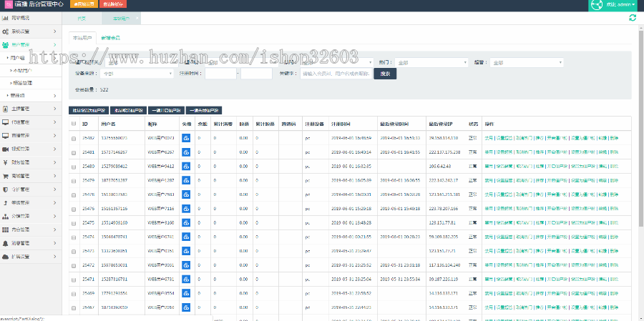
Task: Click the system settings gear icon in sidebar
Action: (6, 31)
